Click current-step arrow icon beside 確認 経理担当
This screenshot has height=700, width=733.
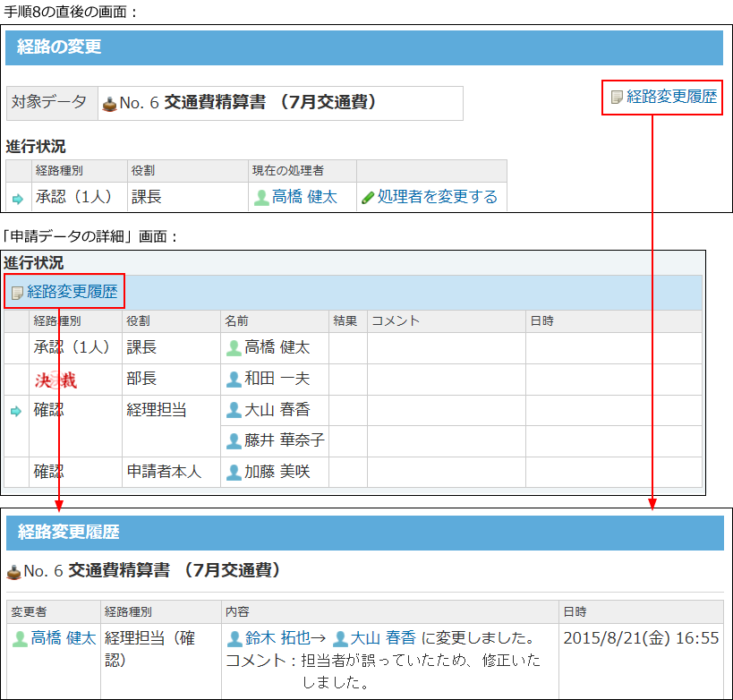[x=16, y=412]
